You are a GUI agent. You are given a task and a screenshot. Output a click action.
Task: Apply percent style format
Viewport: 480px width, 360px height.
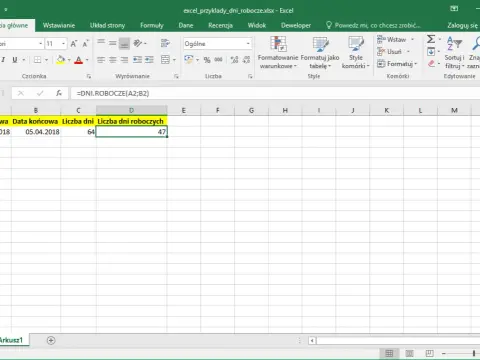point(207,60)
